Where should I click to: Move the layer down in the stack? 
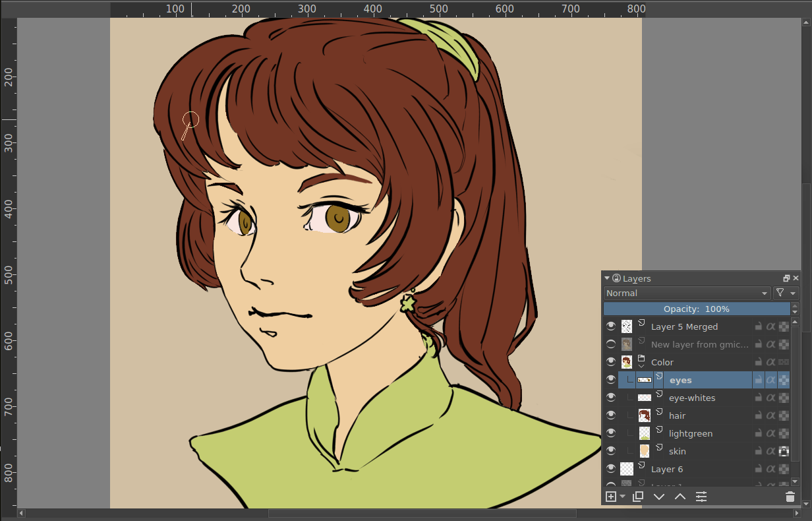pos(658,497)
